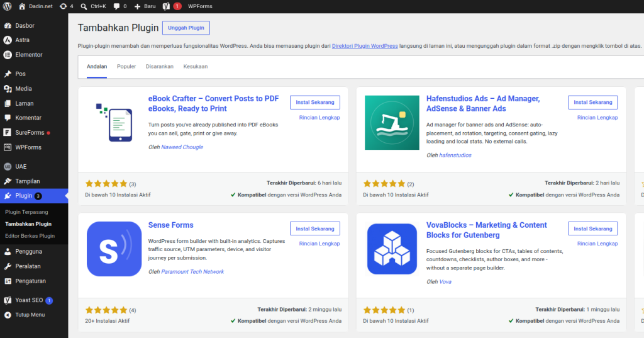The height and width of the screenshot is (338, 644).
Task: Open the Dasbor dashboard icon
Action: coord(8,26)
